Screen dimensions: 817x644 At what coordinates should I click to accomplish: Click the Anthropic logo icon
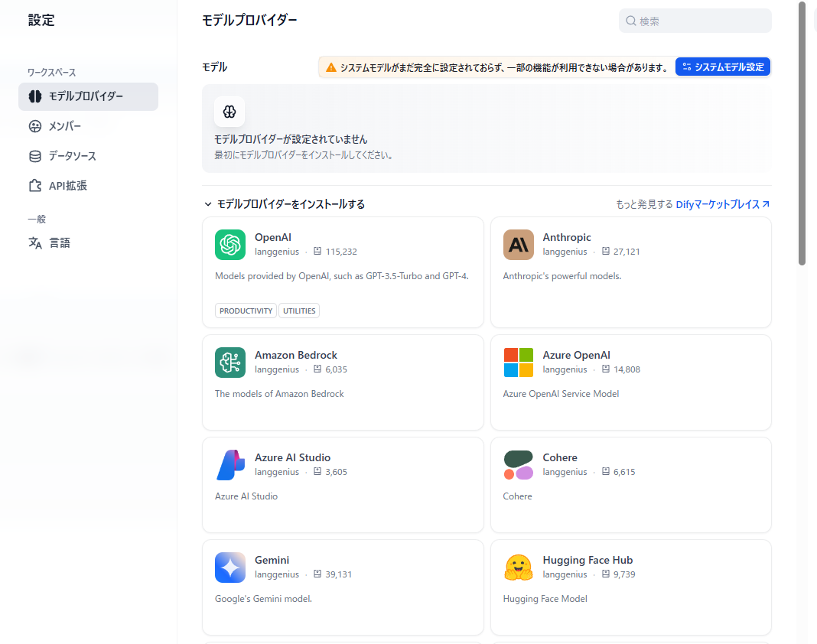pyautogui.click(x=519, y=245)
